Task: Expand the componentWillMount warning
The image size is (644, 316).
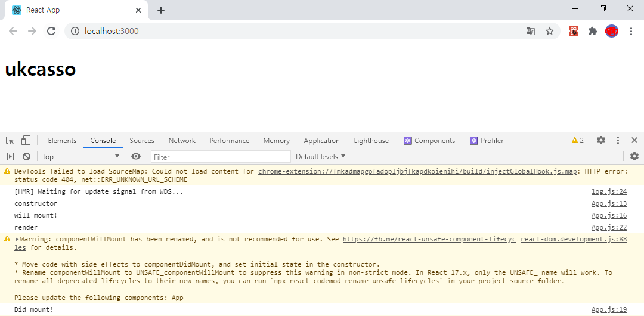Action: point(17,239)
